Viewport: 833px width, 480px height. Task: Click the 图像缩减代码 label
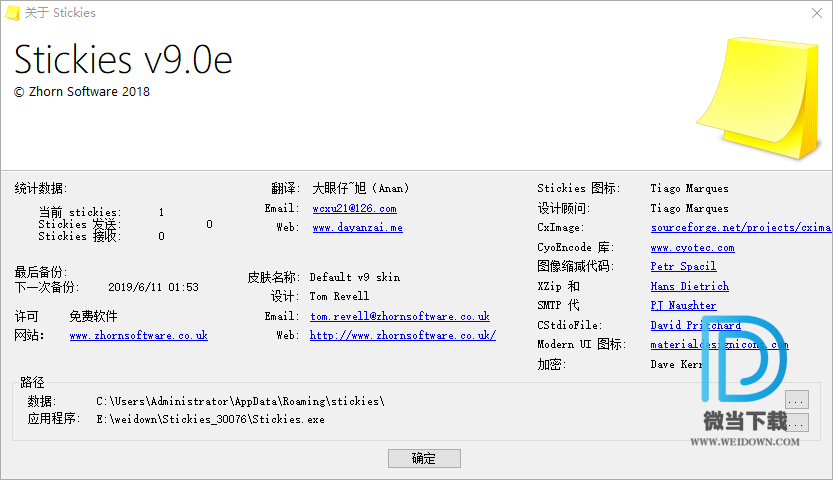click(x=576, y=266)
